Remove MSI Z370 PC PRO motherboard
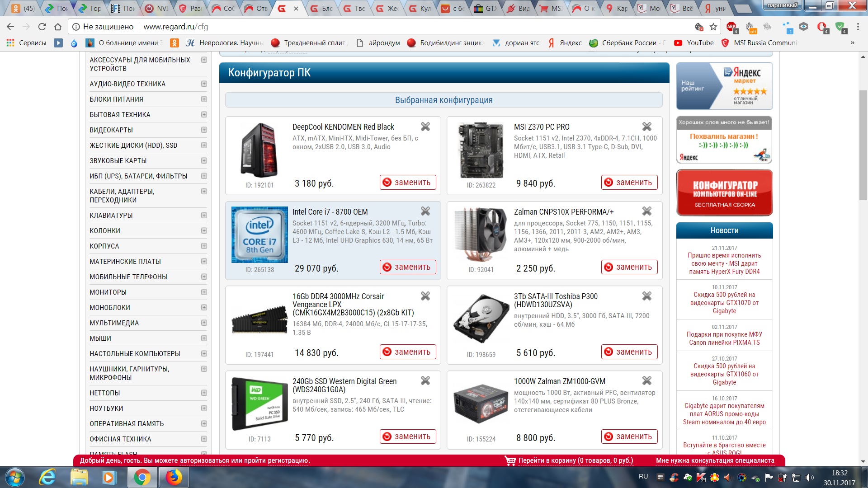Image resolution: width=868 pixels, height=488 pixels. (x=646, y=127)
